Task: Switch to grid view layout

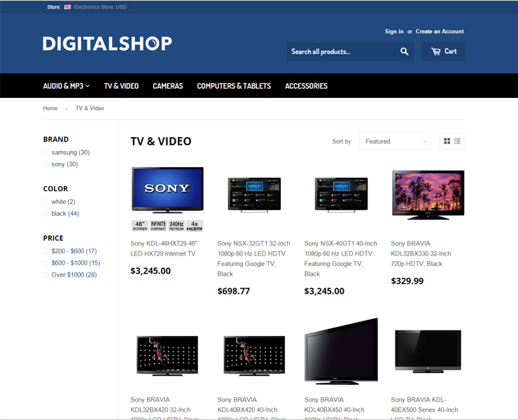Action: click(447, 141)
